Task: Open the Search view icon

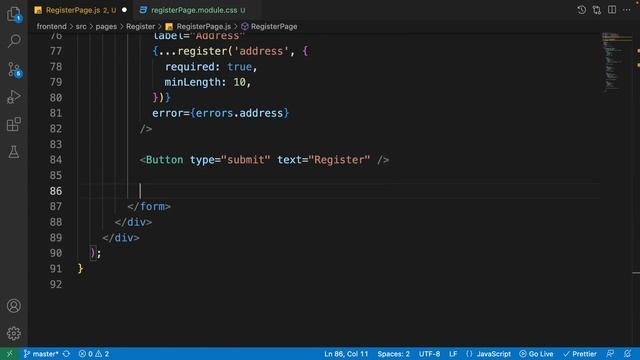Action: coord(14,41)
